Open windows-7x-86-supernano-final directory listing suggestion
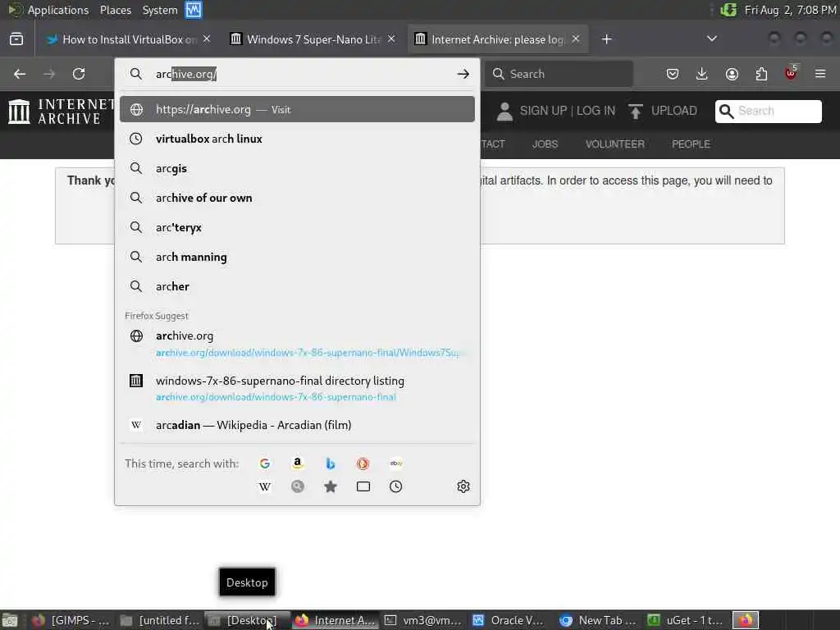Viewport: 840px width, 630px height. point(297,388)
